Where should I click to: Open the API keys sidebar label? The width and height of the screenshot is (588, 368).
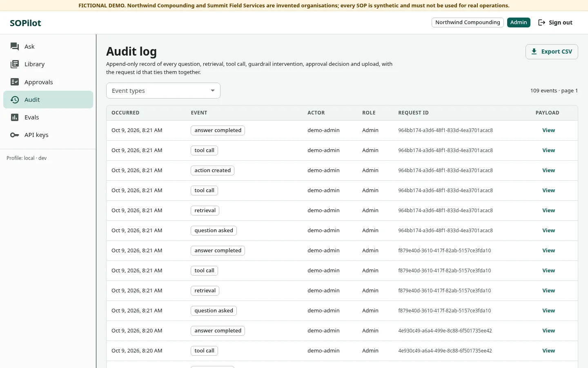coord(36,135)
